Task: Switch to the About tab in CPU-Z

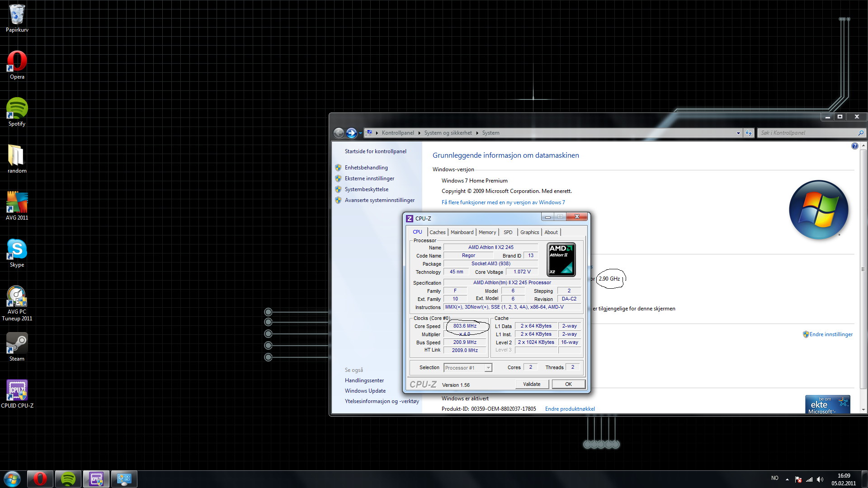Action: pos(551,232)
